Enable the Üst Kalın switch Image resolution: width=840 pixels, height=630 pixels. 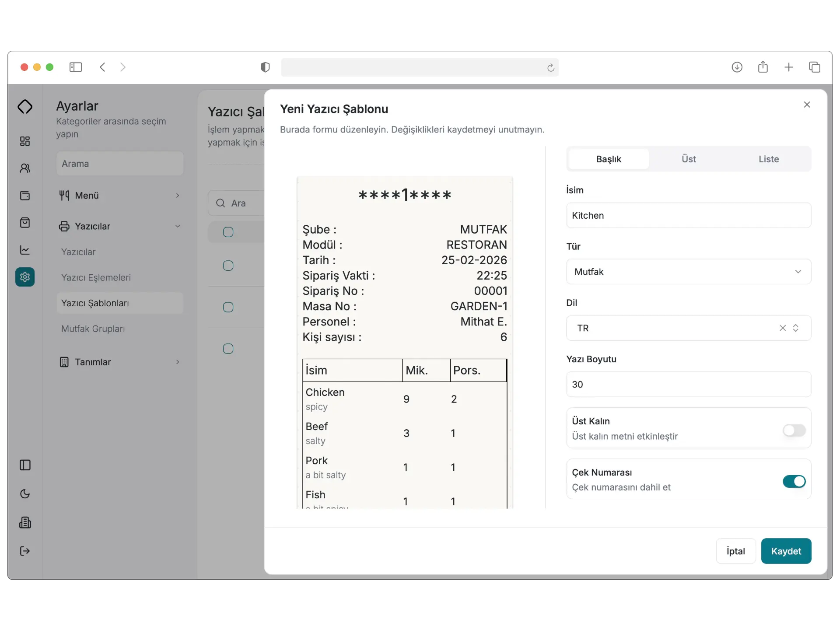click(x=794, y=430)
